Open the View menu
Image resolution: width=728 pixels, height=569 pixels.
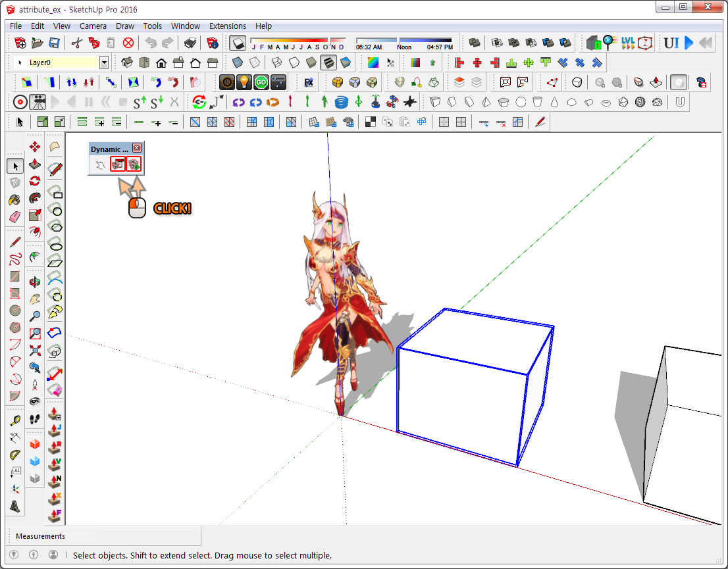[62, 26]
